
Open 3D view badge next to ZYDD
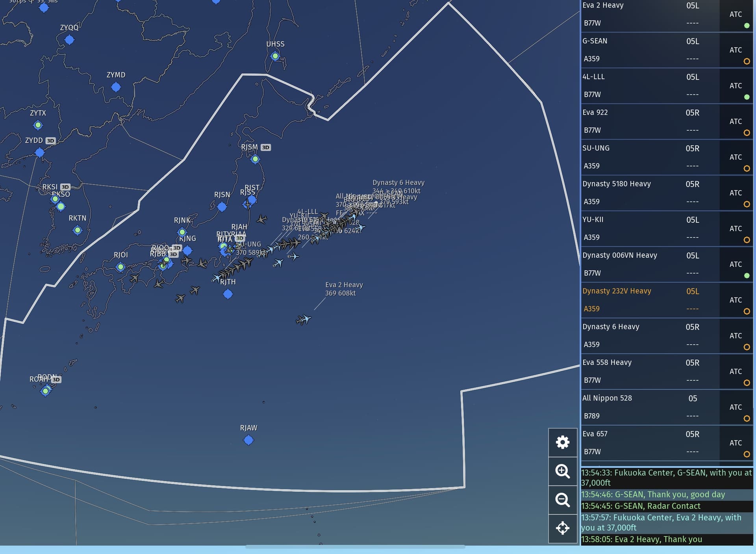(50, 141)
